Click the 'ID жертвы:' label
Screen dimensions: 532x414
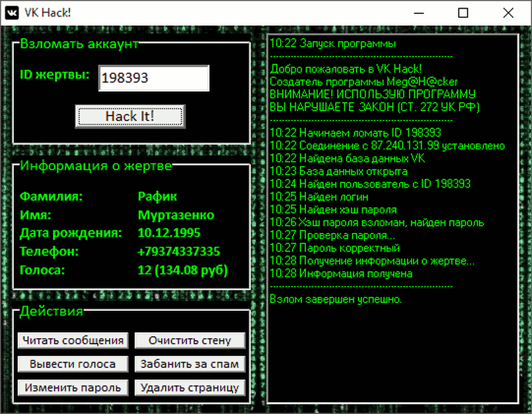point(55,75)
